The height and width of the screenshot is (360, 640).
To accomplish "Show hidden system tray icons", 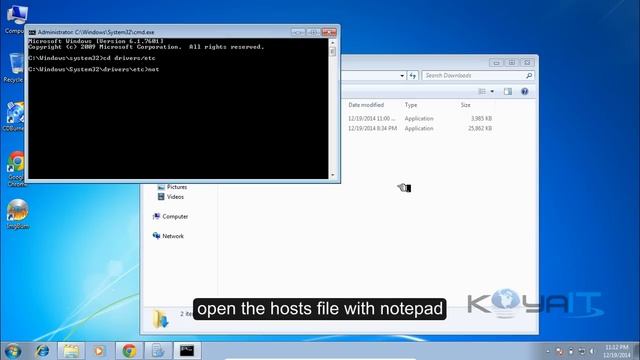I will [x=548, y=351].
